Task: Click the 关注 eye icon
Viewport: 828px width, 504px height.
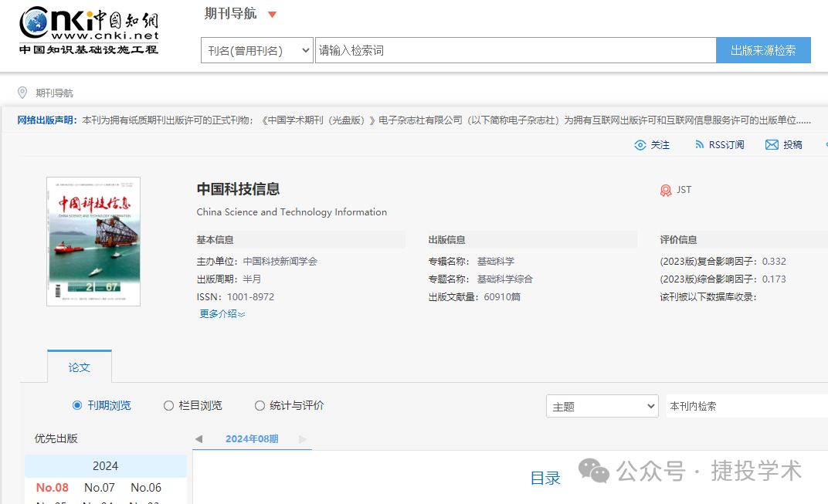Action: pos(640,145)
